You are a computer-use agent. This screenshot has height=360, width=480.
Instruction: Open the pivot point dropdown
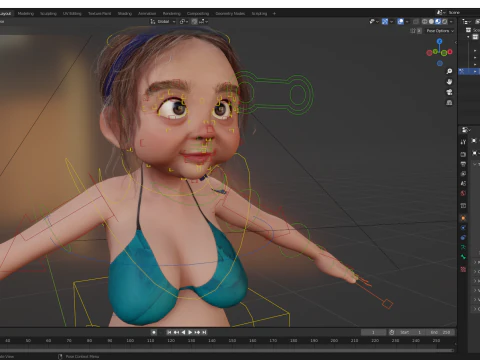coord(184,22)
